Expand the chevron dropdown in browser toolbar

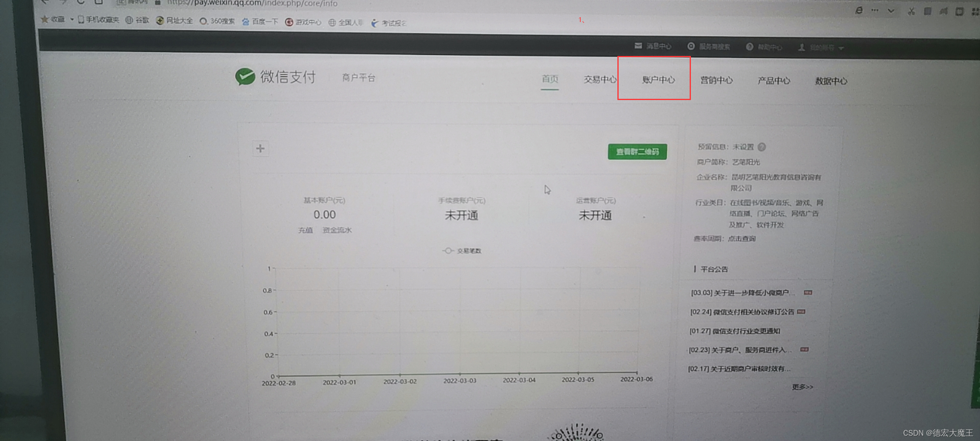tap(891, 11)
